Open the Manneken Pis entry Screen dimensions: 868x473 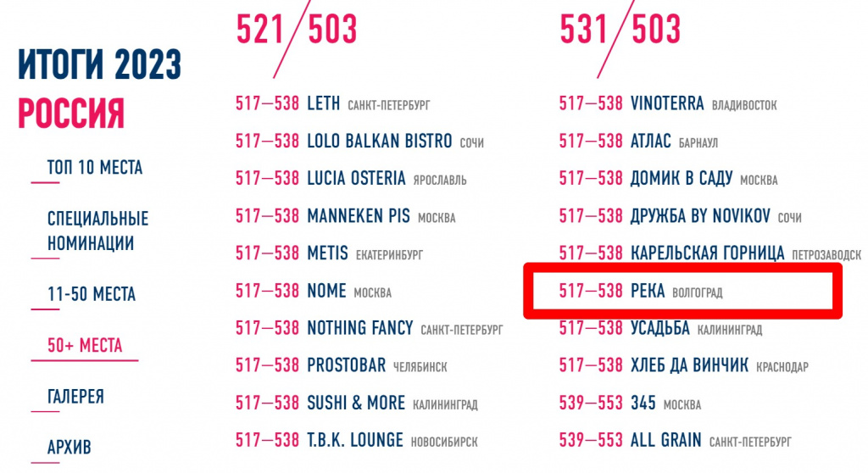click(x=358, y=216)
